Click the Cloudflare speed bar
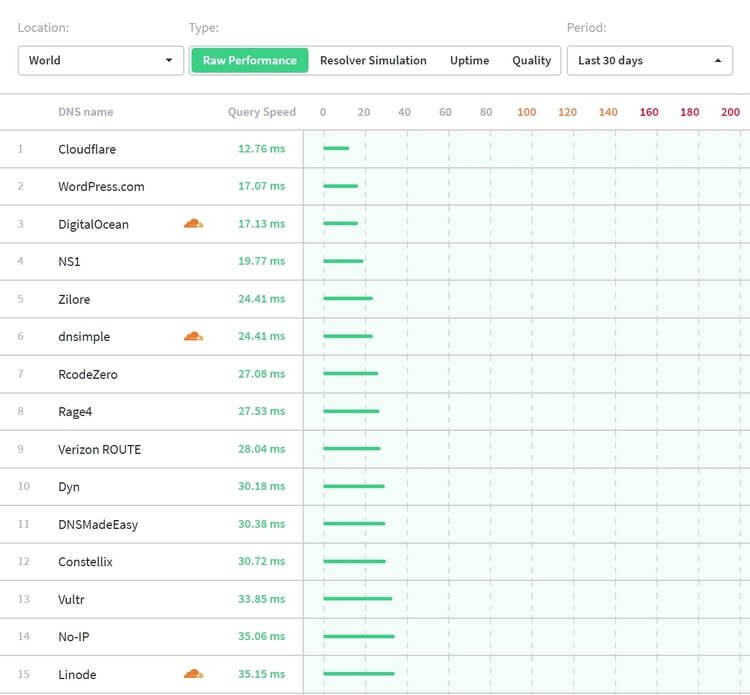This screenshot has width=750, height=695. [x=336, y=148]
